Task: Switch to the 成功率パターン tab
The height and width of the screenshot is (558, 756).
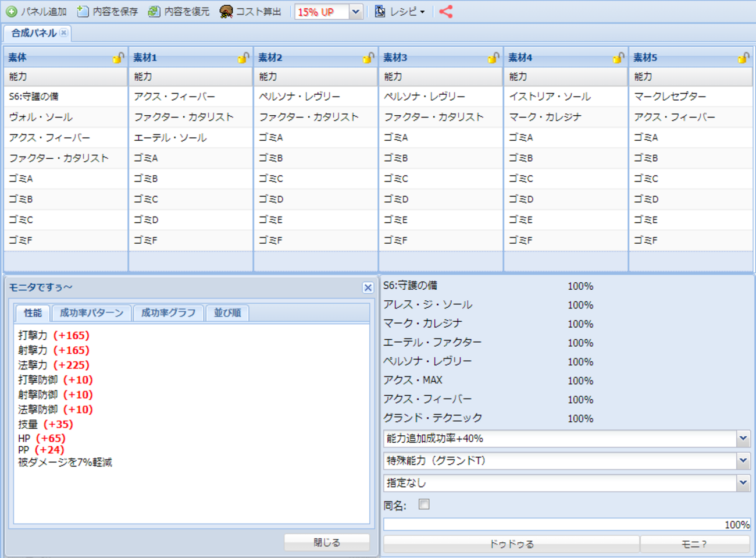Action: (92, 313)
